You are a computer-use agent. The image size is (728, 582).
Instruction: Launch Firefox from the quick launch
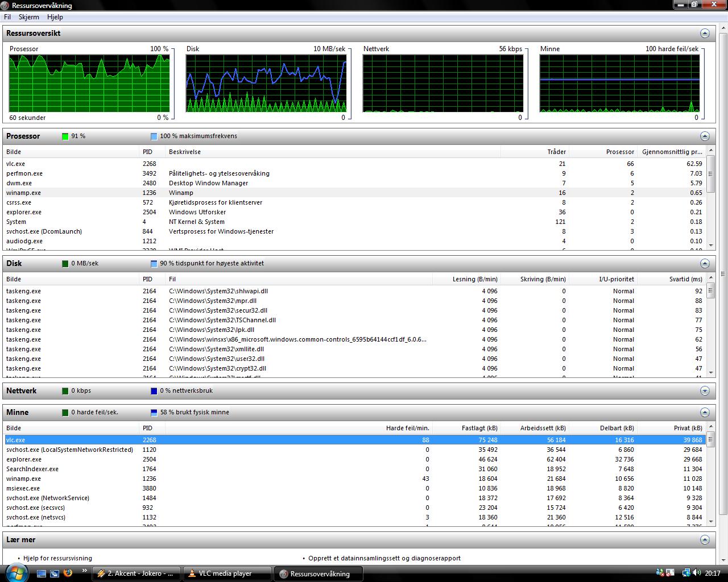68,573
